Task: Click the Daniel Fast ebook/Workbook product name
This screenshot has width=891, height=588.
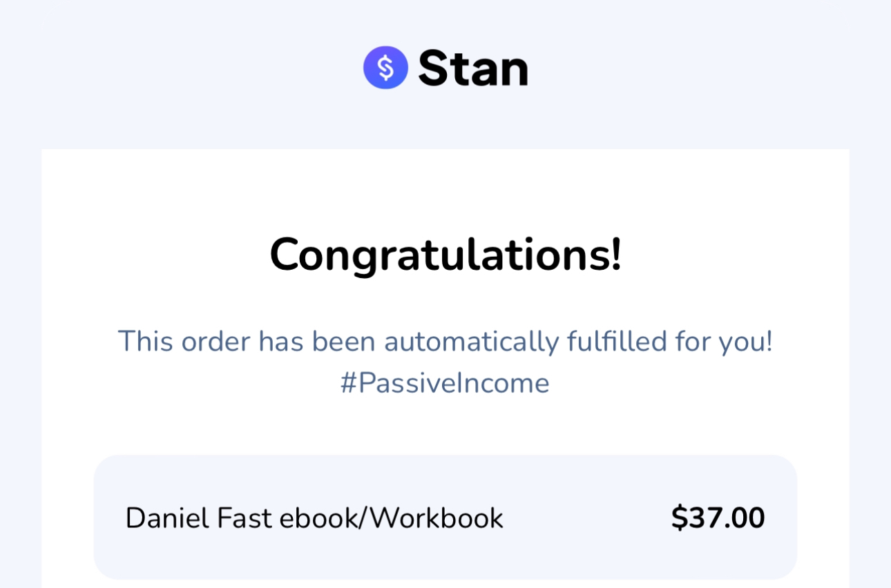Action: (x=314, y=518)
